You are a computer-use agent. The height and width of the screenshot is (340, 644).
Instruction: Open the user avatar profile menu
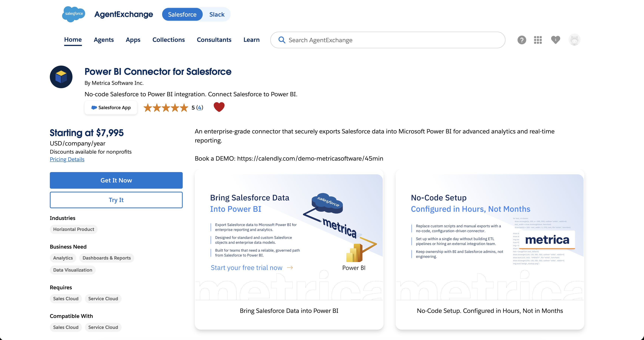[x=574, y=40]
